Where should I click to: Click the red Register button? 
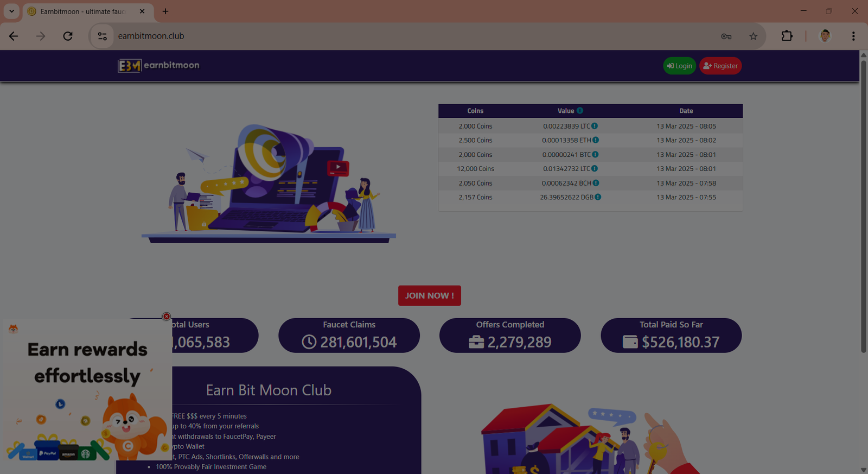[720, 66]
